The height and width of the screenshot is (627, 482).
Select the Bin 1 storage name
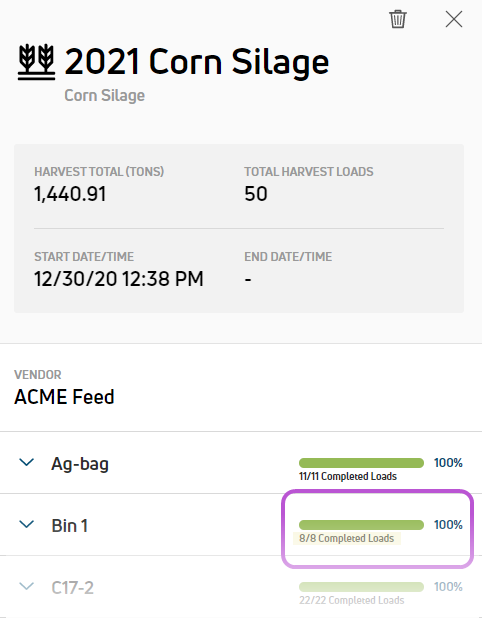(x=70, y=525)
